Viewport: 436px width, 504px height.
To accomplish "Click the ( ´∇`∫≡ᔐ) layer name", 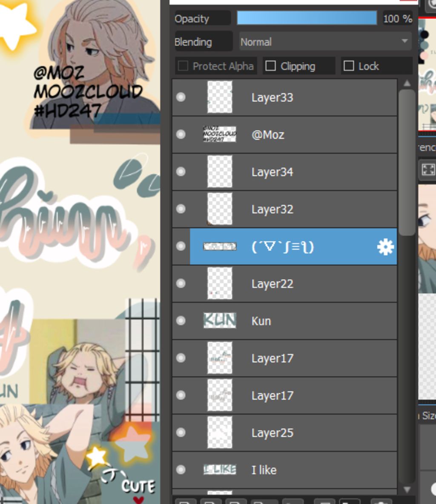I will point(283,247).
